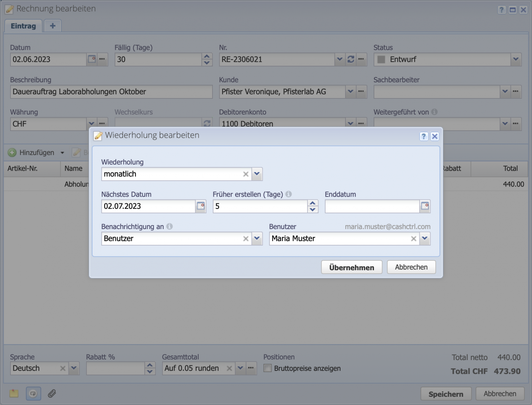This screenshot has height=405, width=532.
Task: Open the calendar picker for Enddatum
Action: pyautogui.click(x=425, y=206)
